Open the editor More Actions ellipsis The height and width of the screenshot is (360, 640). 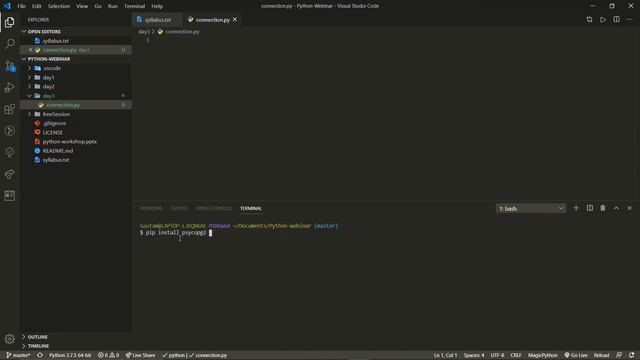click(630, 20)
